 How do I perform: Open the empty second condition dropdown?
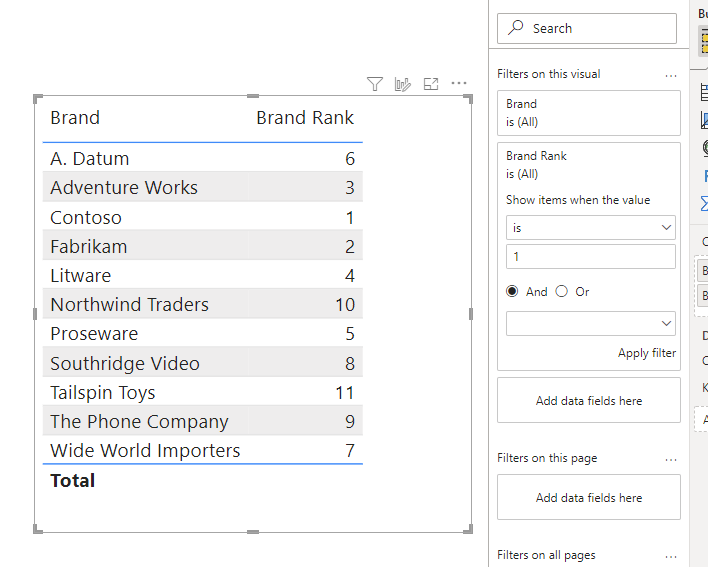coord(590,323)
